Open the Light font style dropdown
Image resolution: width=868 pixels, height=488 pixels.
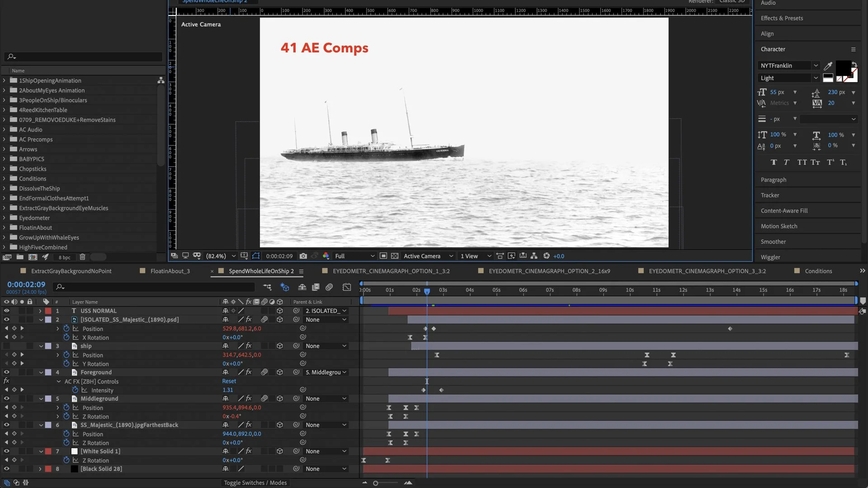pyautogui.click(x=789, y=78)
